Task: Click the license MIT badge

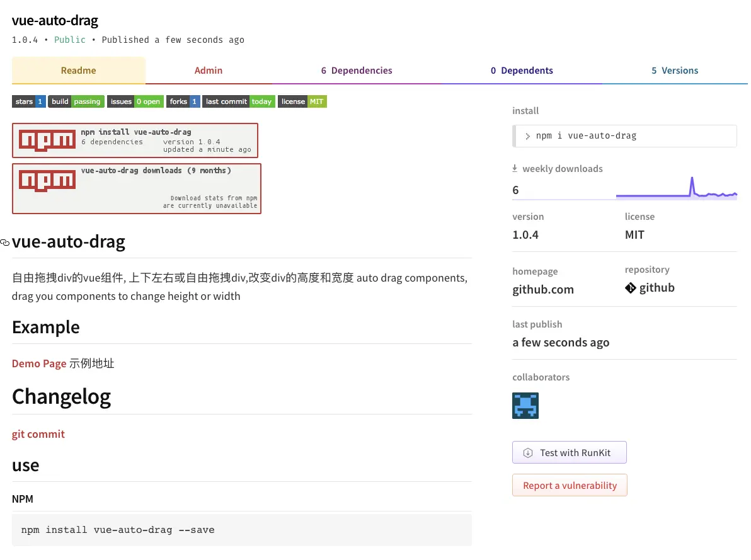Action: pyautogui.click(x=302, y=101)
